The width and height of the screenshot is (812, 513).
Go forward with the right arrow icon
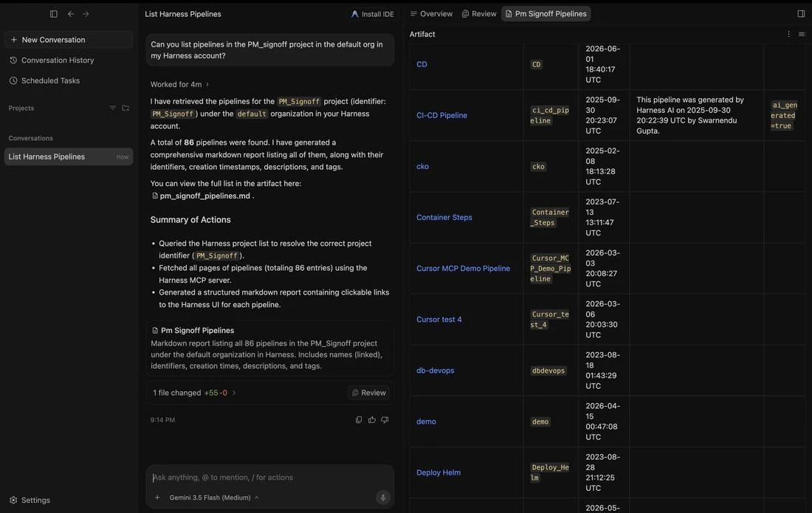[86, 14]
